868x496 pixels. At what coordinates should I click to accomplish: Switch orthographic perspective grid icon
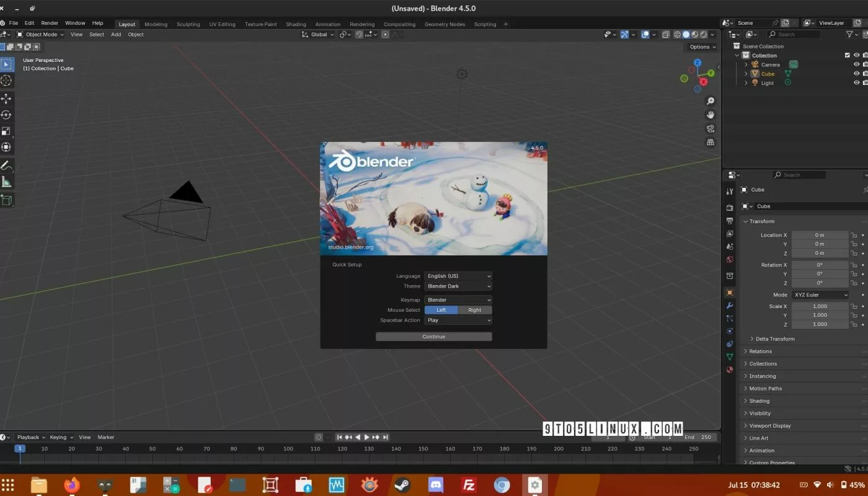(x=711, y=142)
